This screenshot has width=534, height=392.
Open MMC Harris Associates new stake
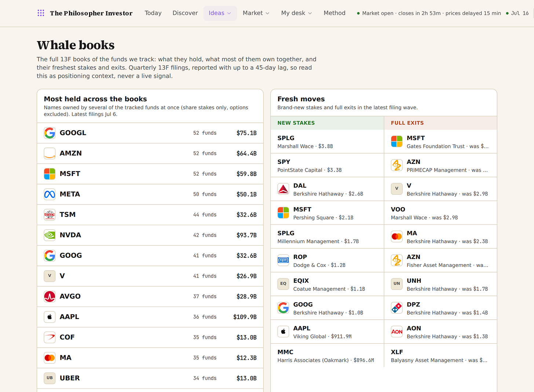tap(327, 355)
